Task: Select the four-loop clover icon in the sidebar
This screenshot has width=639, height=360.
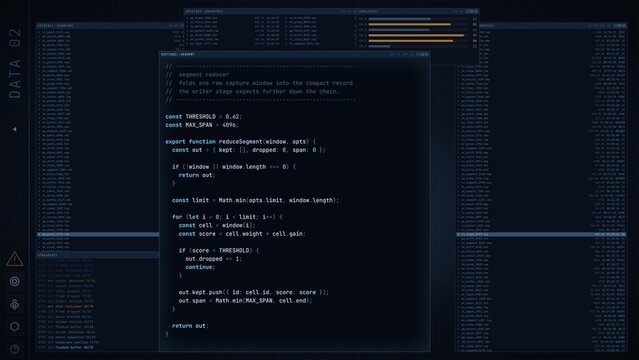Action: pyautogui.click(x=15, y=304)
